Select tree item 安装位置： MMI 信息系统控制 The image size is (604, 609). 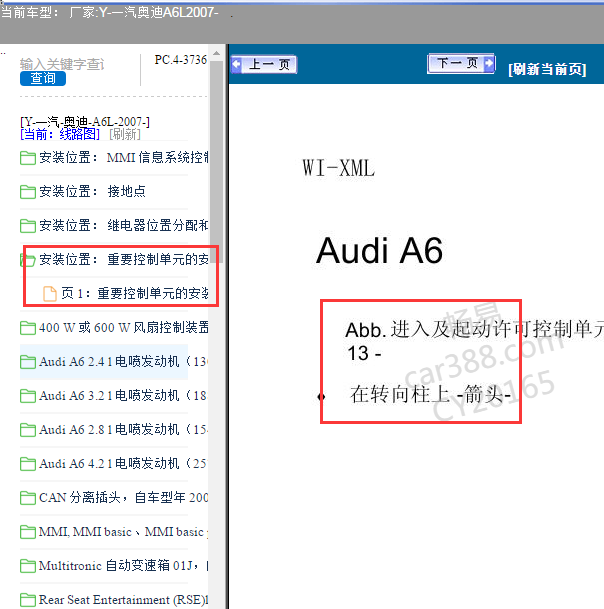[x=124, y=158]
